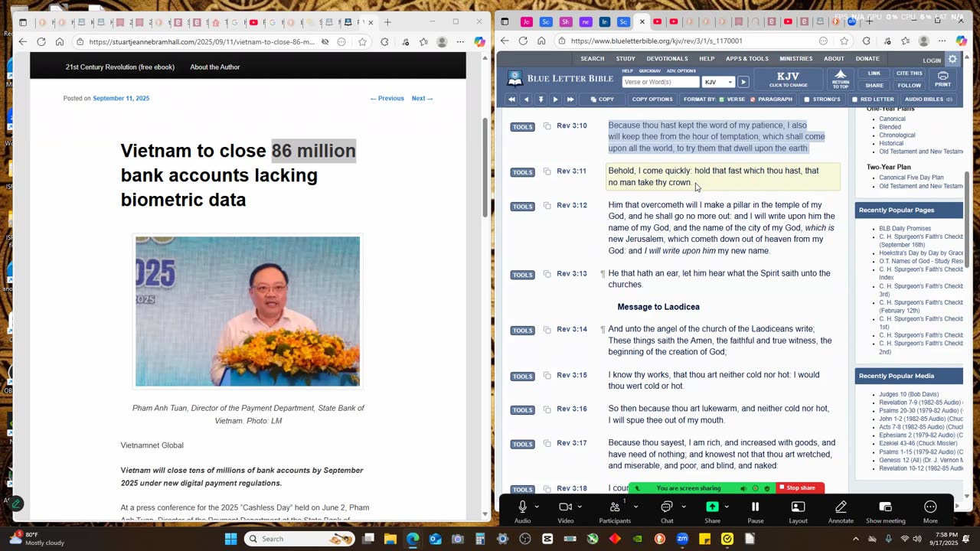Viewport: 980px width, 551px height.
Task: Open Copilot in the left Edge window
Action: 479,42
